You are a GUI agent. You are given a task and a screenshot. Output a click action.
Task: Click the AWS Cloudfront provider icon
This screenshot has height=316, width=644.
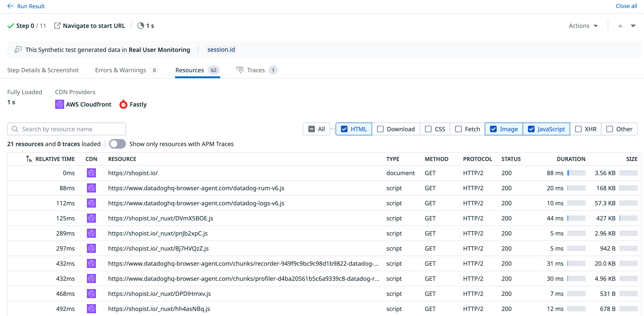[x=60, y=104]
